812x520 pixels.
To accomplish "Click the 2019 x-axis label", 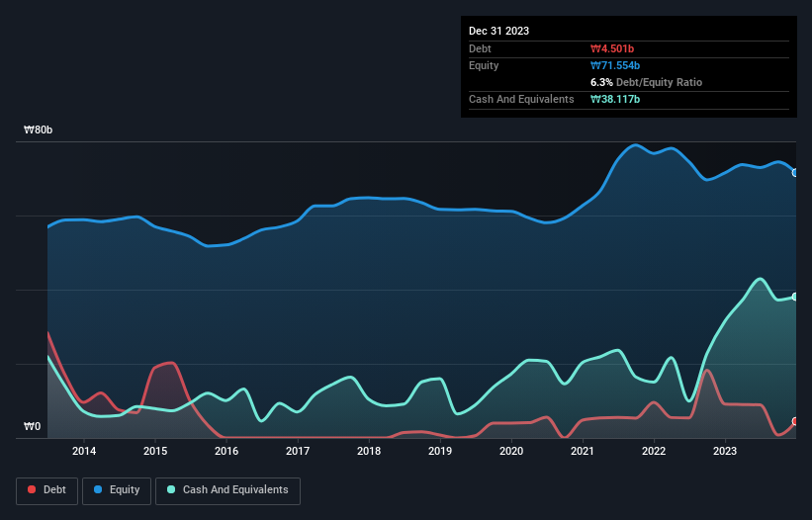I will coord(440,451).
